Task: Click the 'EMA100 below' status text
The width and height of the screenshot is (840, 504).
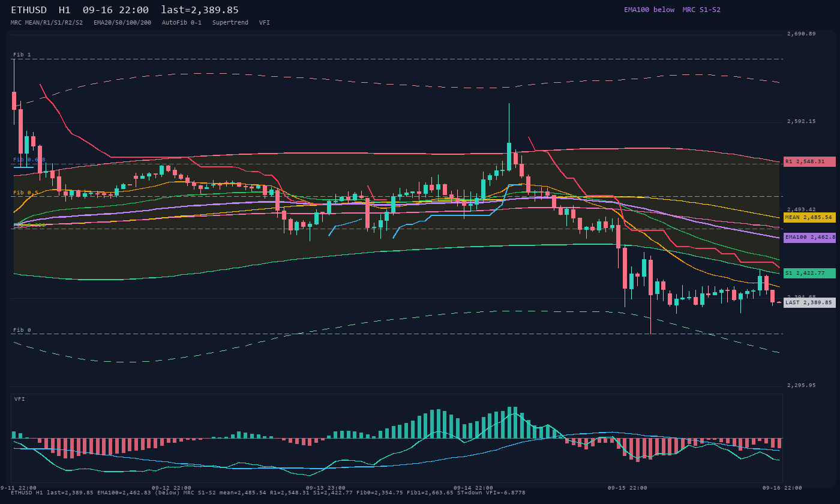Action: pos(649,10)
